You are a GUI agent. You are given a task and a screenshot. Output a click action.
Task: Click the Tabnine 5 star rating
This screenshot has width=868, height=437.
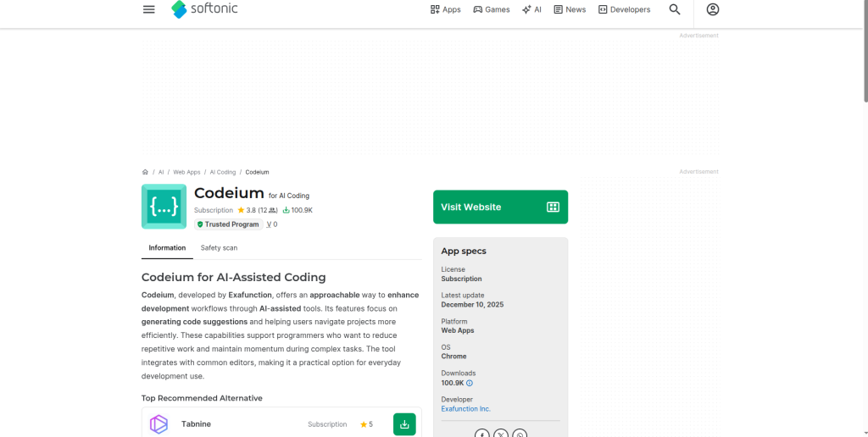coord(366,424)
